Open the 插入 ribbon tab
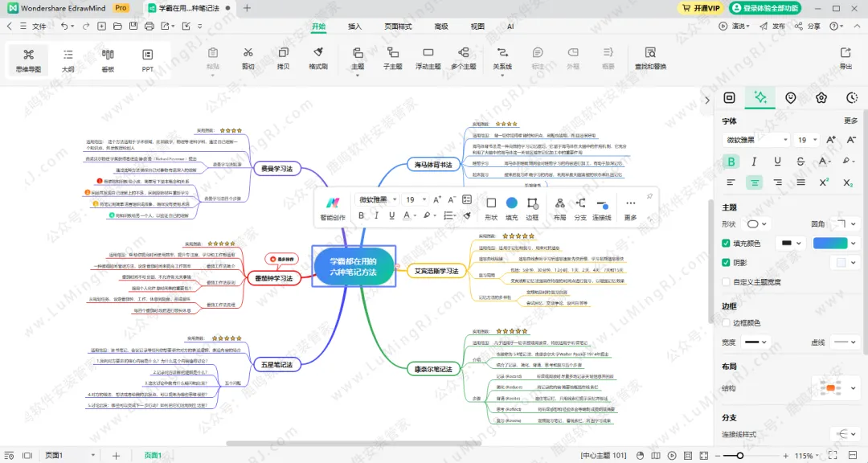Viewport: 868px width, 463px height. (354, 27)
